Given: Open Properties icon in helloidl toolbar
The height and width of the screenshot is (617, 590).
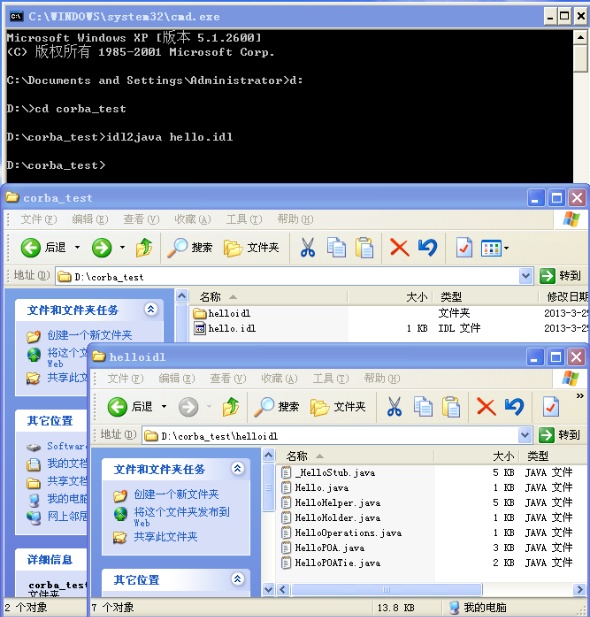Looking at the screenshot, I should [x=550, y=406].
